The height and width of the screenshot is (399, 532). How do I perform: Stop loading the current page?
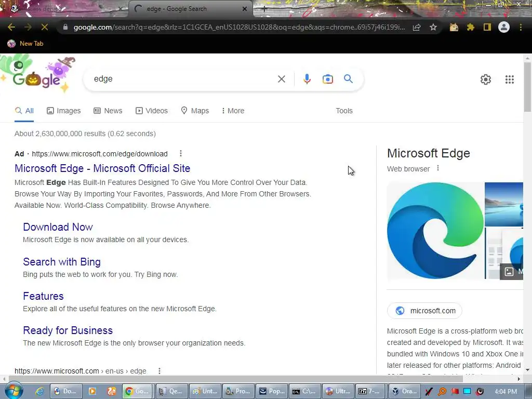coord(45,27)
